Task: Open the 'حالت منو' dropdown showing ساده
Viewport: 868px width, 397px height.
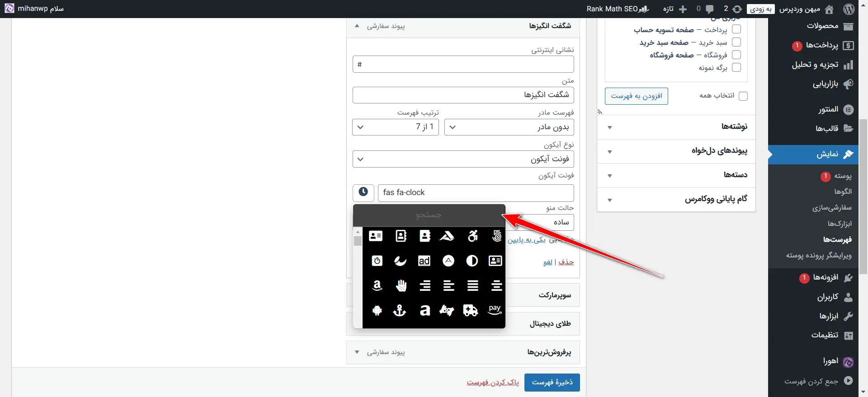Action: (539, 222)
